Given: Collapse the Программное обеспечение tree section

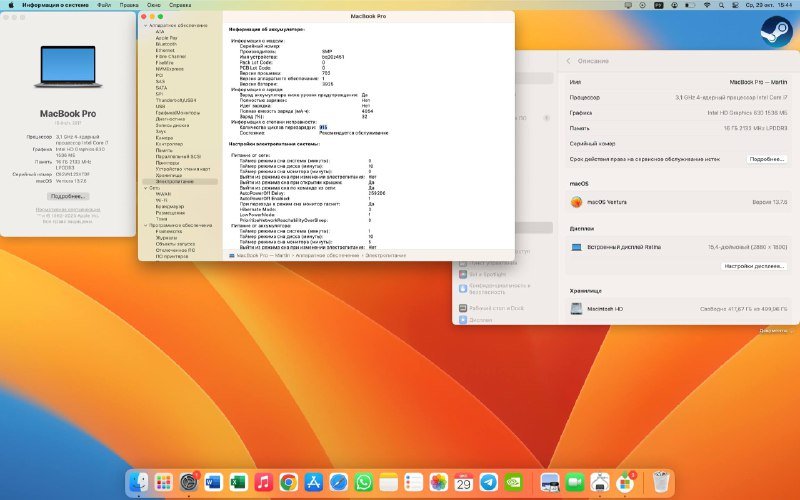Looking at the screenshot, I should pyautogui.click(x=145, y=226).
